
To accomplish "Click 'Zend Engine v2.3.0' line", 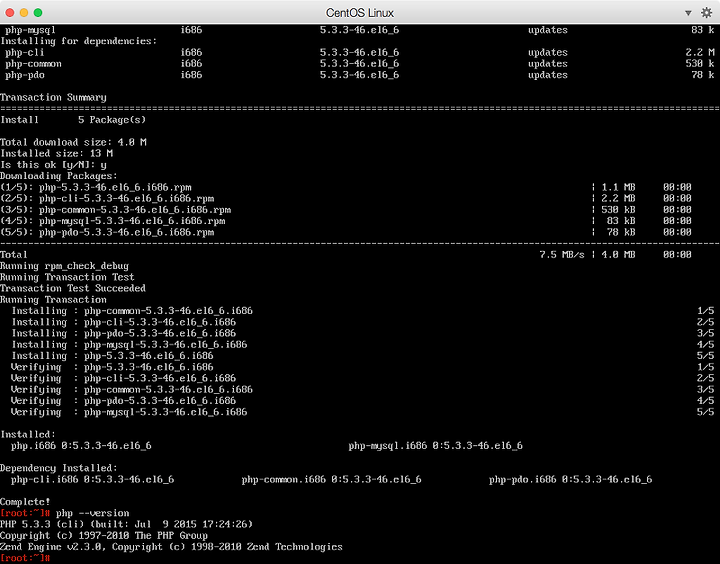I will (171, 547).
